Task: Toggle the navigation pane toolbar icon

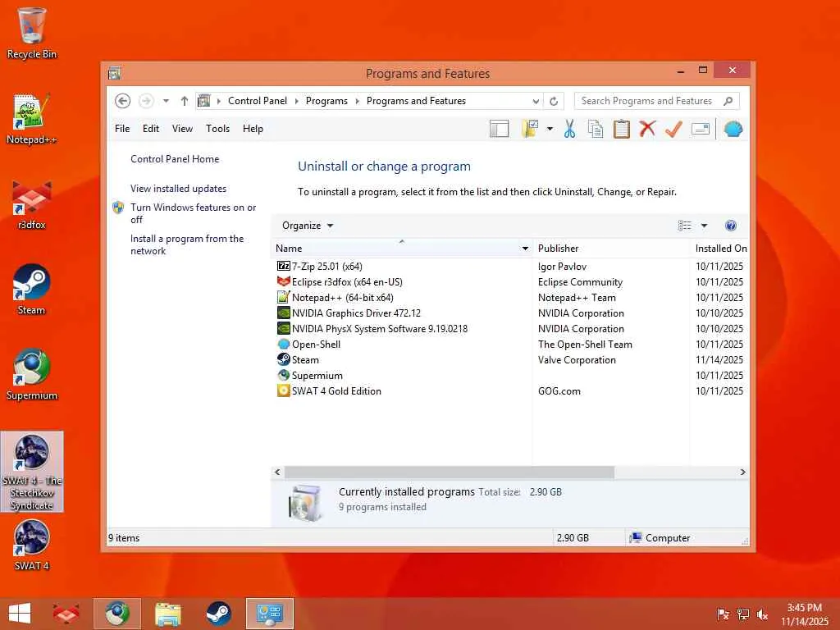Action: (500, 129)
